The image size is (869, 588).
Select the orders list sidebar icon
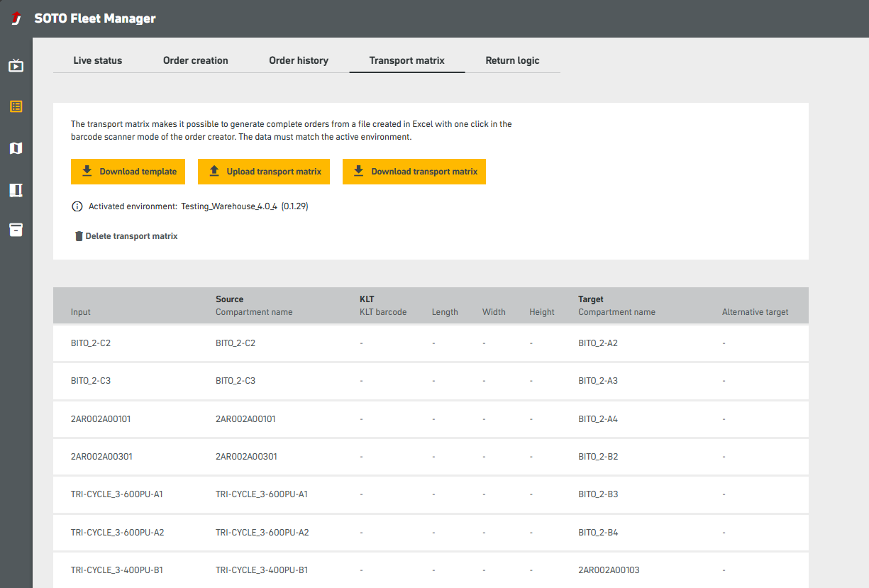(x=16, y=106)
